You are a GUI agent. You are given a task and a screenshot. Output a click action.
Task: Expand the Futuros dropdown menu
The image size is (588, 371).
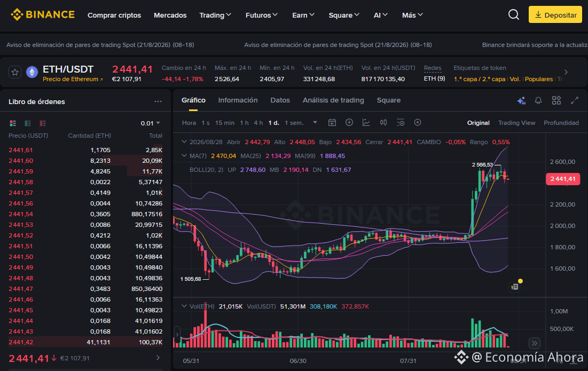pos(262,15)
